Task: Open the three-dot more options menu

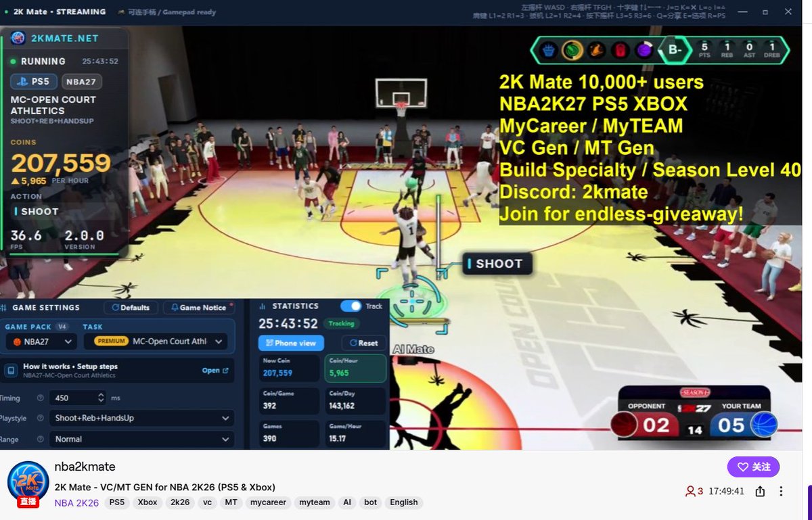Action: coord(781,492)
